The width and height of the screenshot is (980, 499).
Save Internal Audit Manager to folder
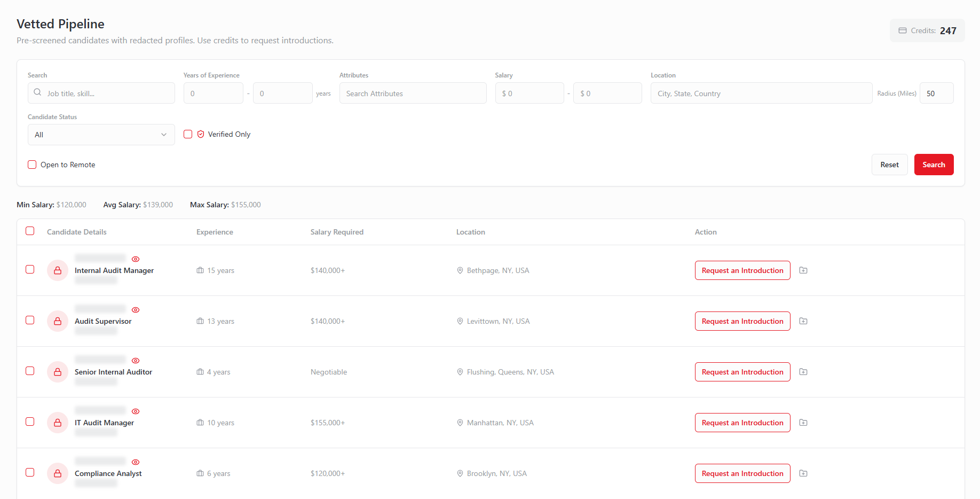coord(803,270)
